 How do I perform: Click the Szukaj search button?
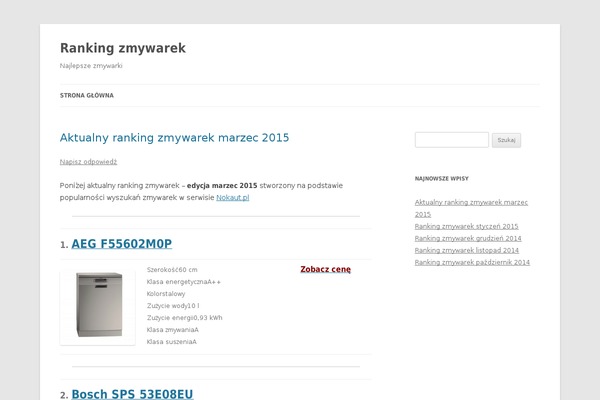click(506, 140)
